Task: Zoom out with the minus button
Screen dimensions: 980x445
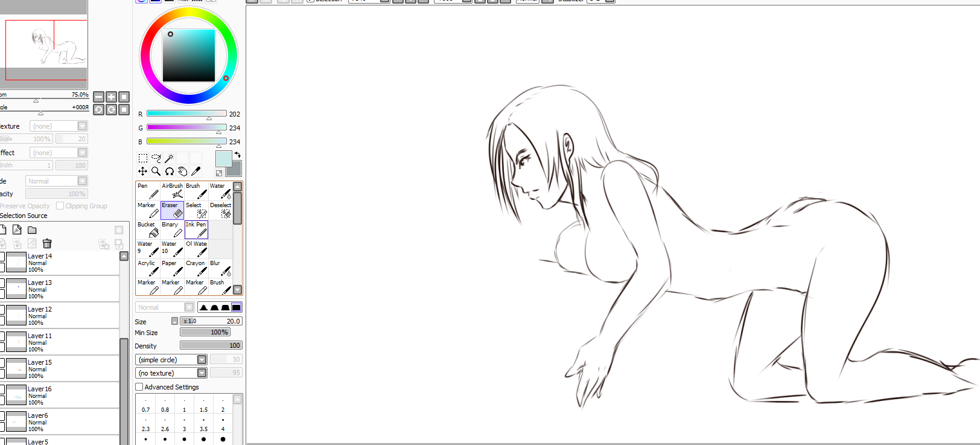Action: click(99, 97)
